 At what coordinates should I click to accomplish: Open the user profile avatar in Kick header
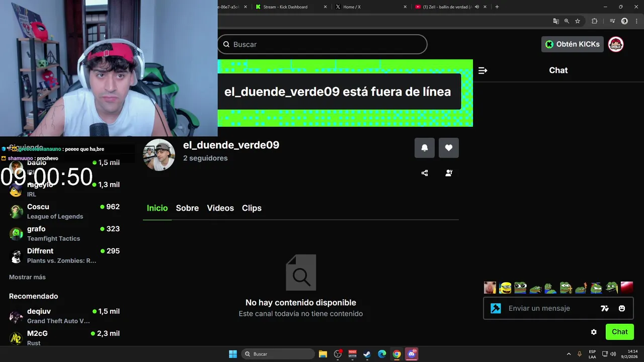[x=616, y=44]
